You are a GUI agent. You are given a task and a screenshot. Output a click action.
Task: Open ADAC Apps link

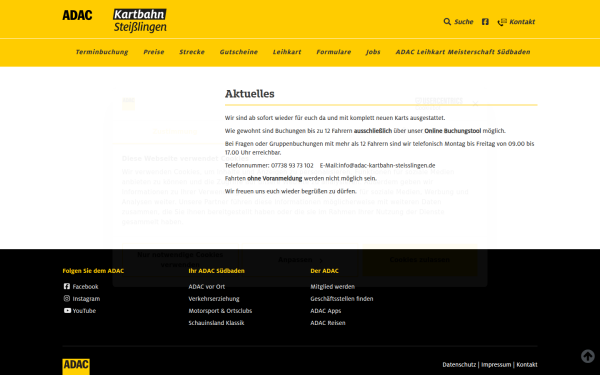point(326,311)
